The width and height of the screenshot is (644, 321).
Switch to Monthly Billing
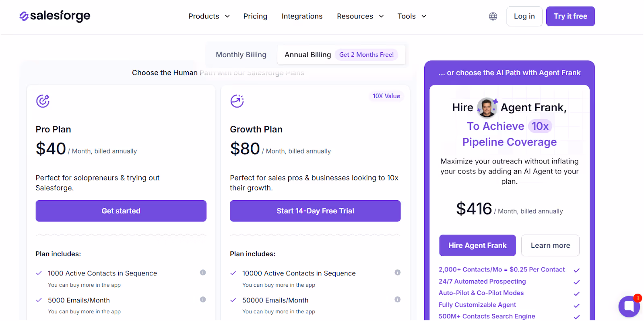pos(241,55)
